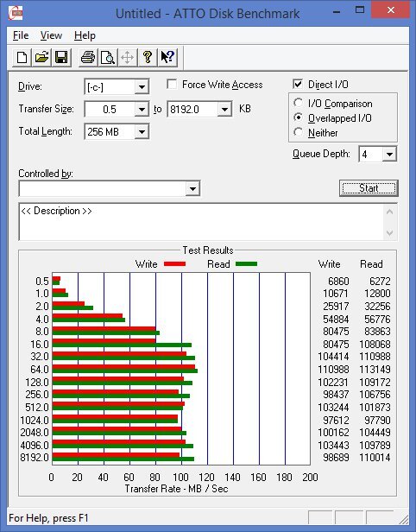Open the View menu

[x=51, y=35]
